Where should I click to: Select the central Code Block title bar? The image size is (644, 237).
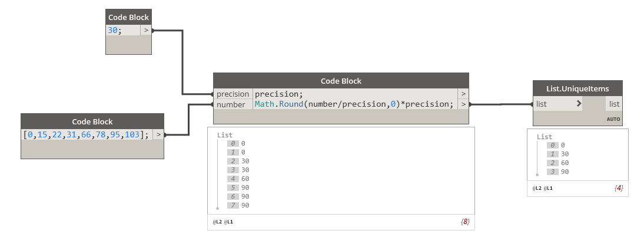point(341,81)
